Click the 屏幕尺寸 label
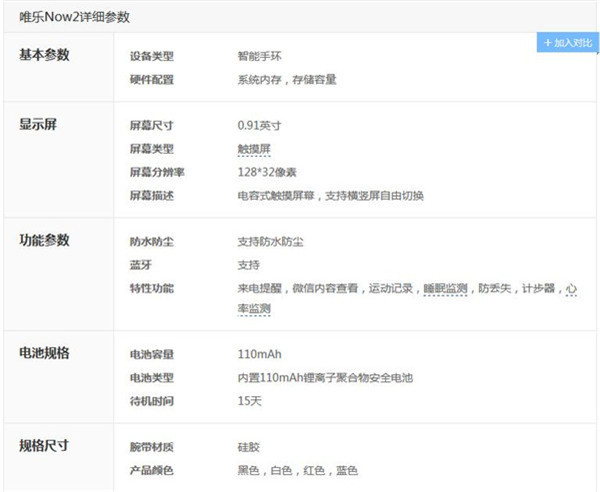The height and width of the screenshot is (492, 600). (152, 125)
